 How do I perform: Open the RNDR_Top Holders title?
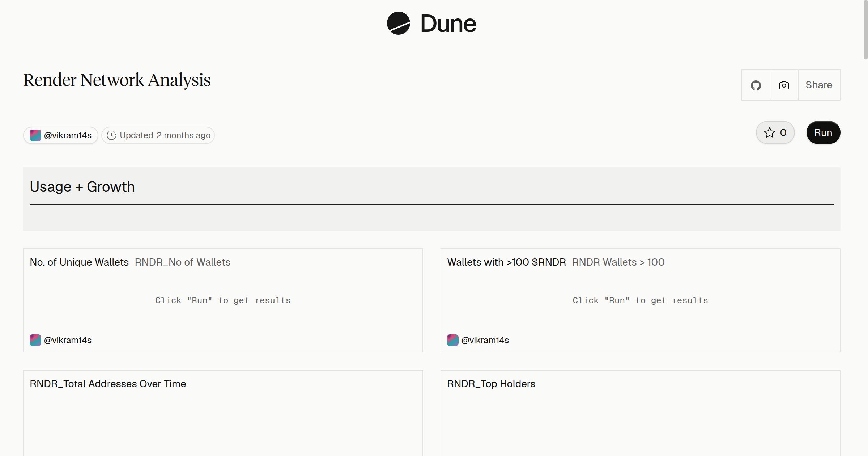[x=491, y=384]
